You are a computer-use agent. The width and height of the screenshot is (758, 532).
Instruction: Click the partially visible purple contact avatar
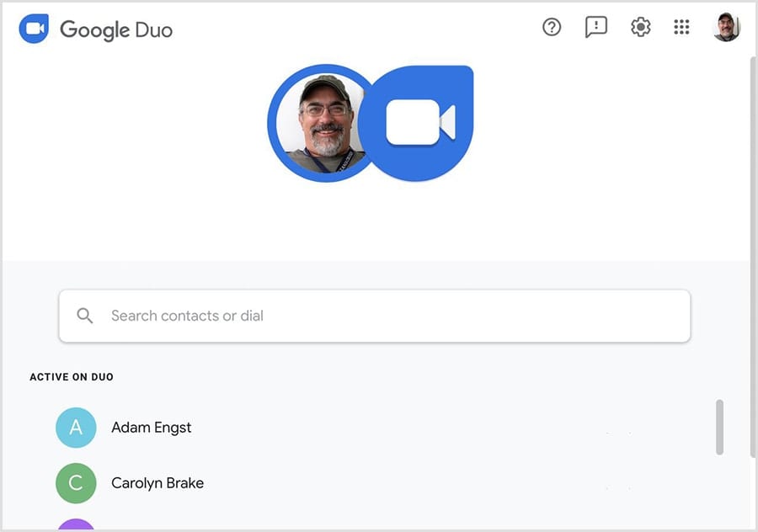76,524
